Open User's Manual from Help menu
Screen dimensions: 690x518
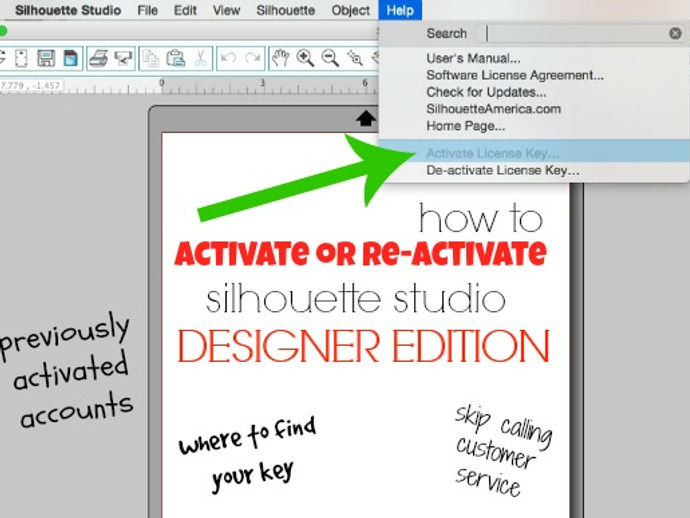tap(534, 58)
